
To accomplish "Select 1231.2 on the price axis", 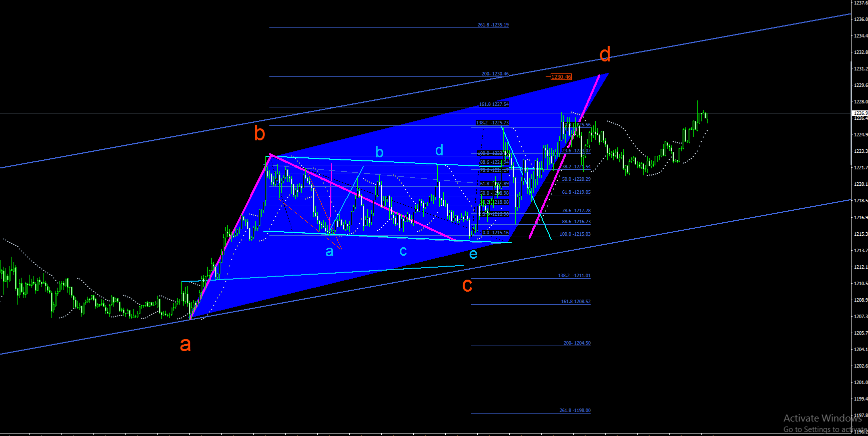I will coord(861,69).
